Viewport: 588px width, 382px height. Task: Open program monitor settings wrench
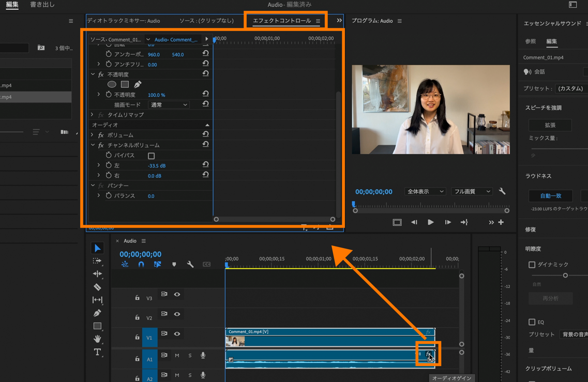(502, 192)
